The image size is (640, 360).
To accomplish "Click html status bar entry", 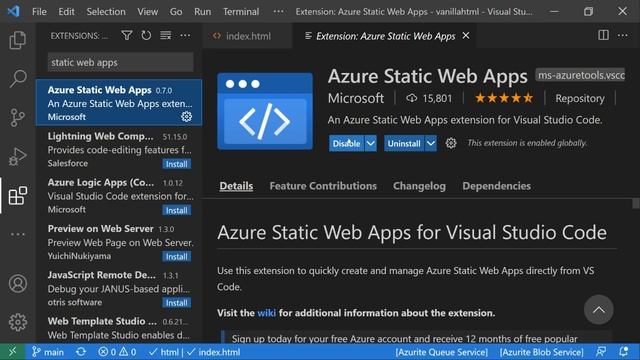I will pos(164,352).
